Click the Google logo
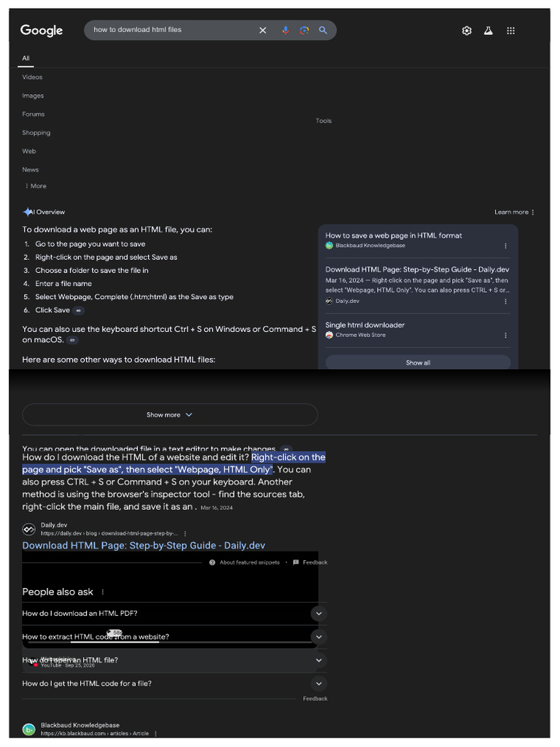Screen dimensions: 560x747 point(42,31)
